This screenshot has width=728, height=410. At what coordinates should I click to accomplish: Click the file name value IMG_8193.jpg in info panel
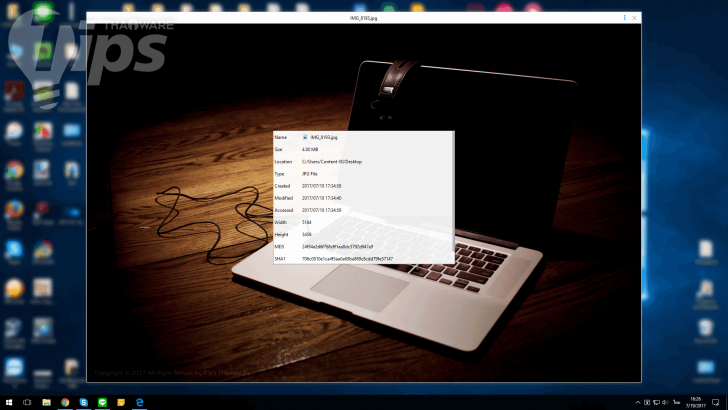324,137
